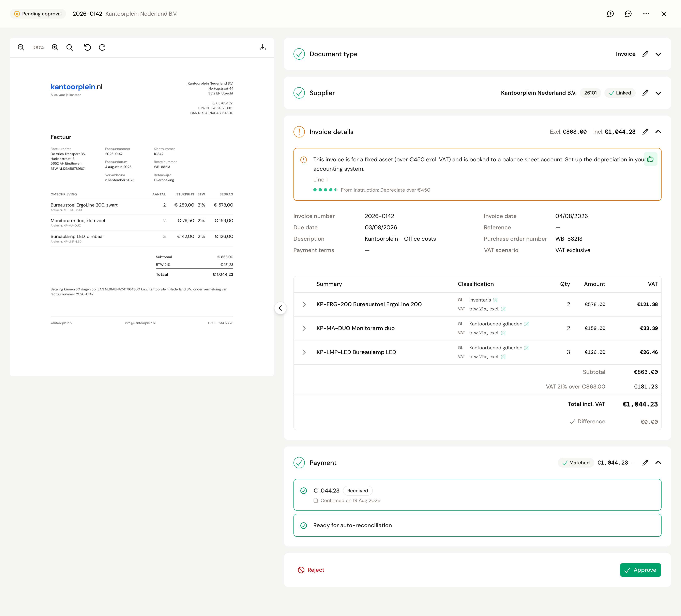Collapse the Payment section

(658, 463)
